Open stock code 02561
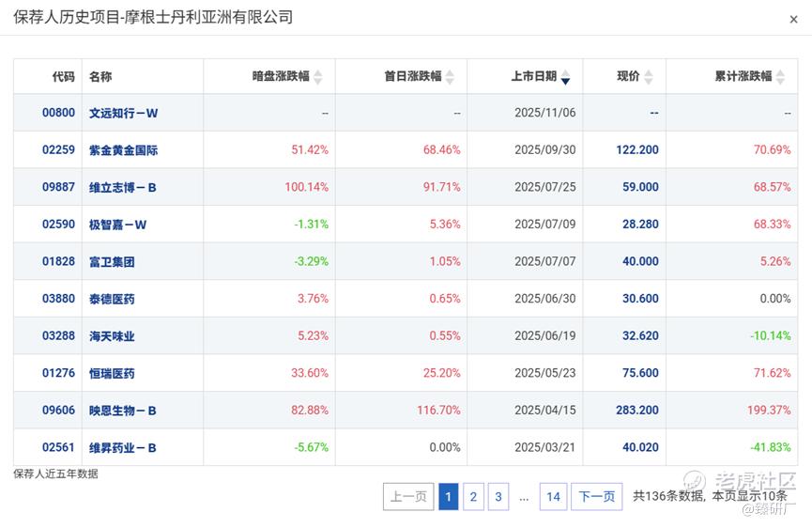The height and width of the screenshot is (528, 812). click(x=58, y=447)
